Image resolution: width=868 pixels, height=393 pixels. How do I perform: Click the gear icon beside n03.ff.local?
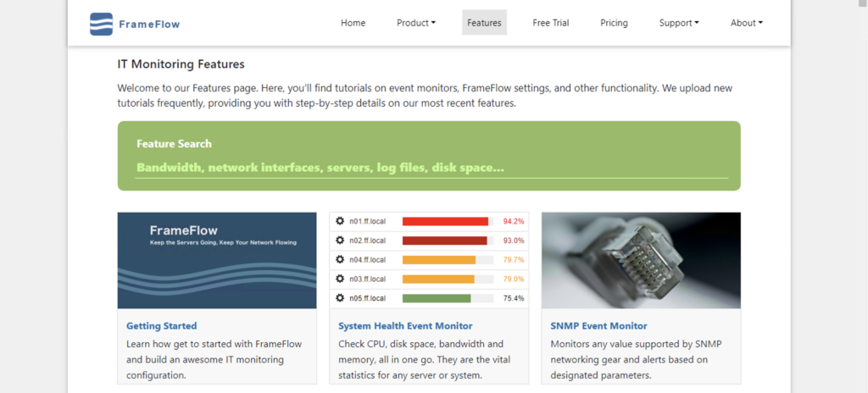tap(340, 279)
